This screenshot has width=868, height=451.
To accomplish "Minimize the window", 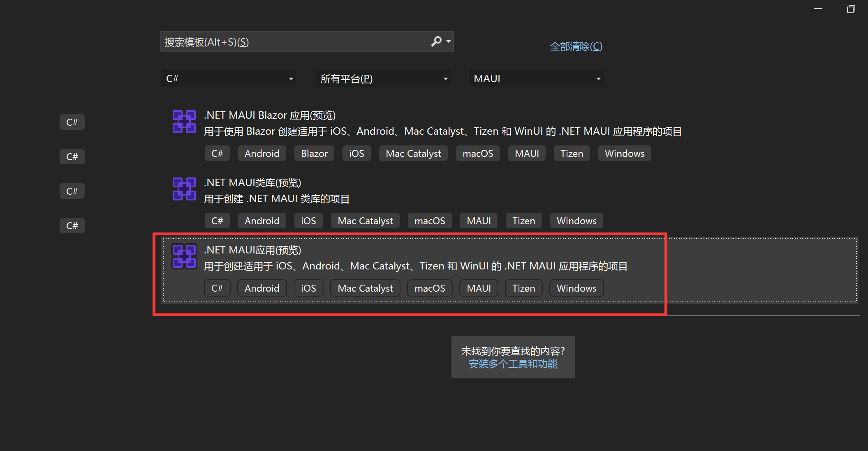I will 818,9.
